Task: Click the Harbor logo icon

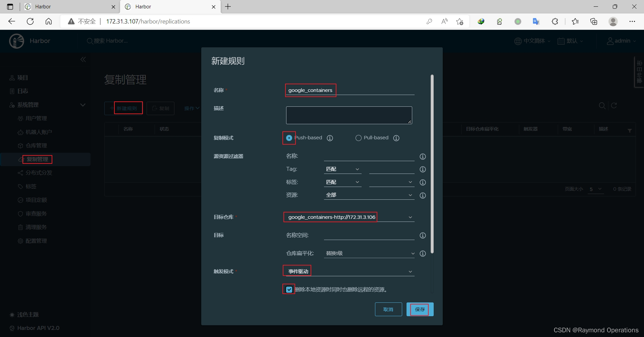Action: click(16, 41)
